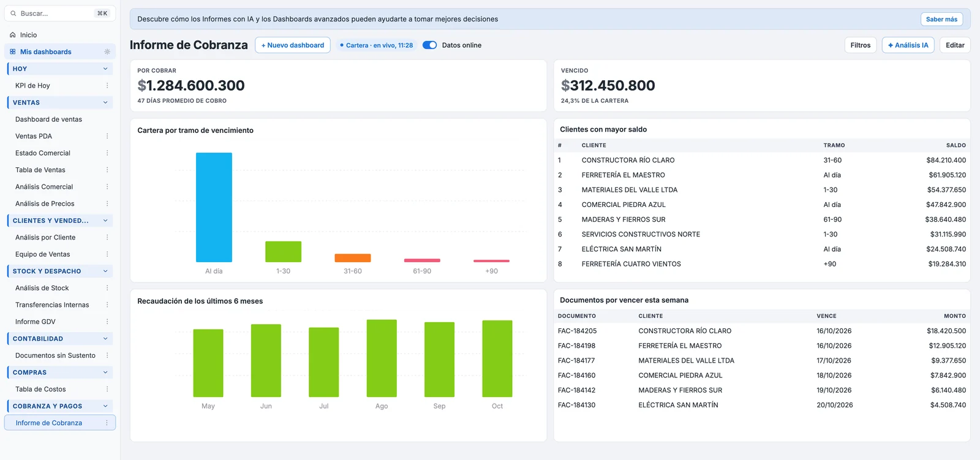
Task: Open Dashboard de ventas from the sidebar
Action: pos(60,119)
